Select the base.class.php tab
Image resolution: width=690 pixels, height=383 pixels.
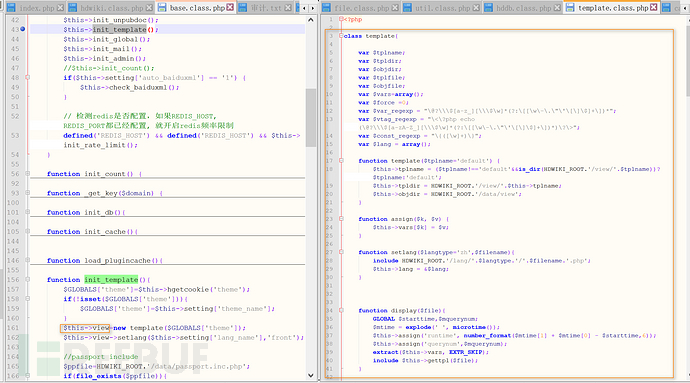196,8
